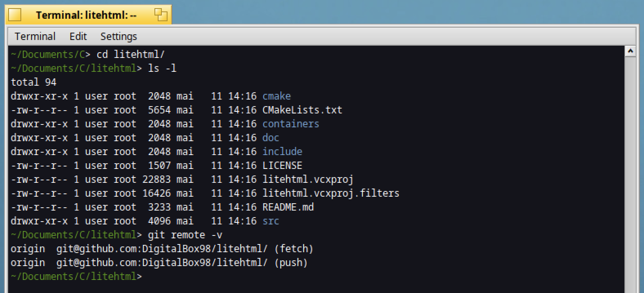Click the LICENSE filename
644x293 pixels.
click(x=282, y=165)
